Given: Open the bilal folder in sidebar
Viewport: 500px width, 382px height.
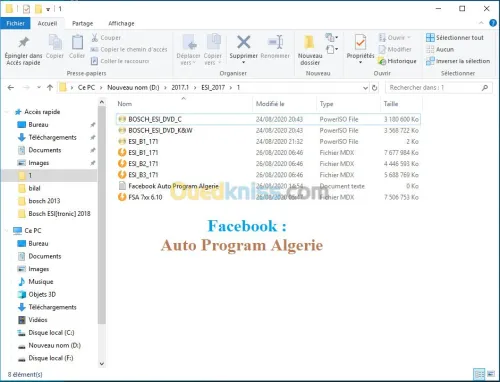Looking at the screenshot, I should tap(34, 188).
